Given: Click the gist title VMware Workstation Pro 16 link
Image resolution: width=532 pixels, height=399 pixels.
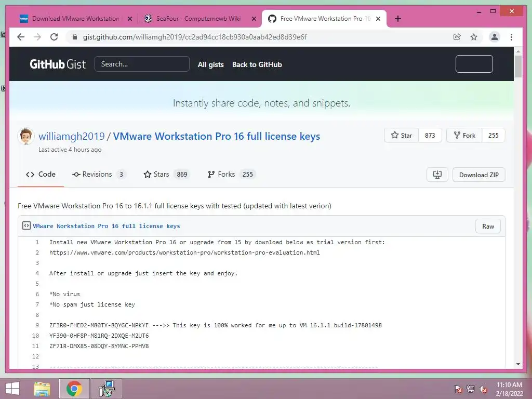Looking at the screenshot, I should click(x=217, y=136).
